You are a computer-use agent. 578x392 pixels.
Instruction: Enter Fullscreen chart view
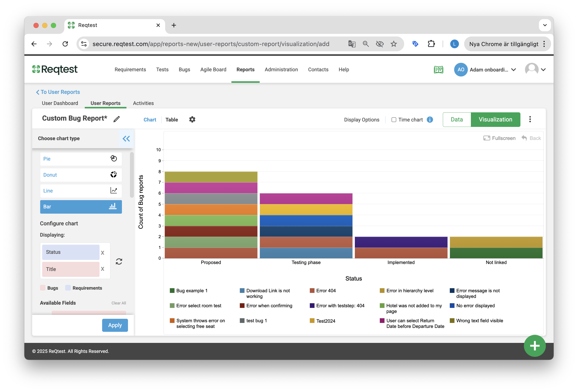click(x=499, y=138)
